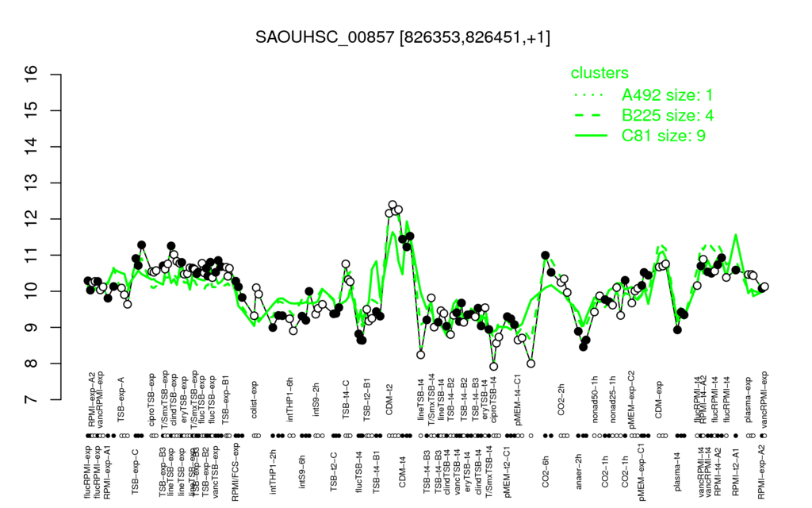
Task: Click y-axis tick label 10
Action: [32, 291]
